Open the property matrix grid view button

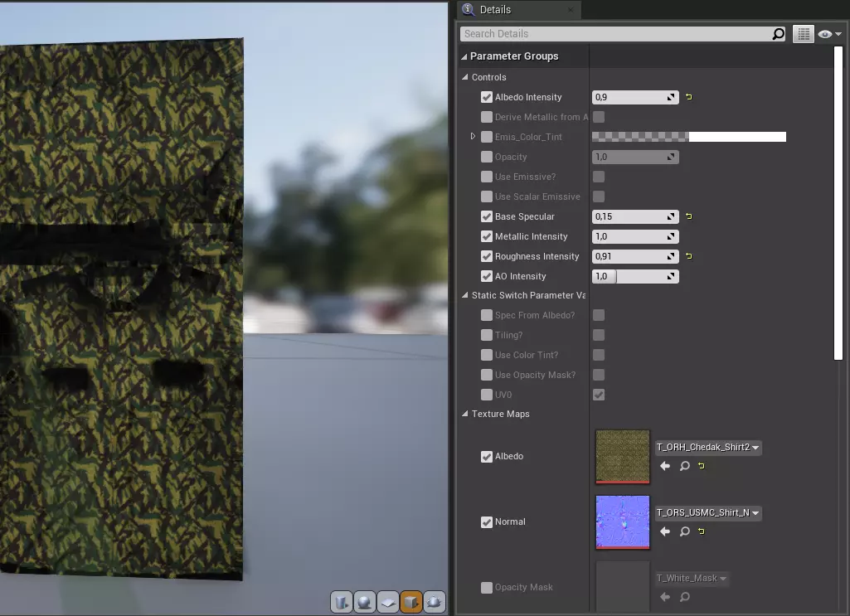(803, 34)
